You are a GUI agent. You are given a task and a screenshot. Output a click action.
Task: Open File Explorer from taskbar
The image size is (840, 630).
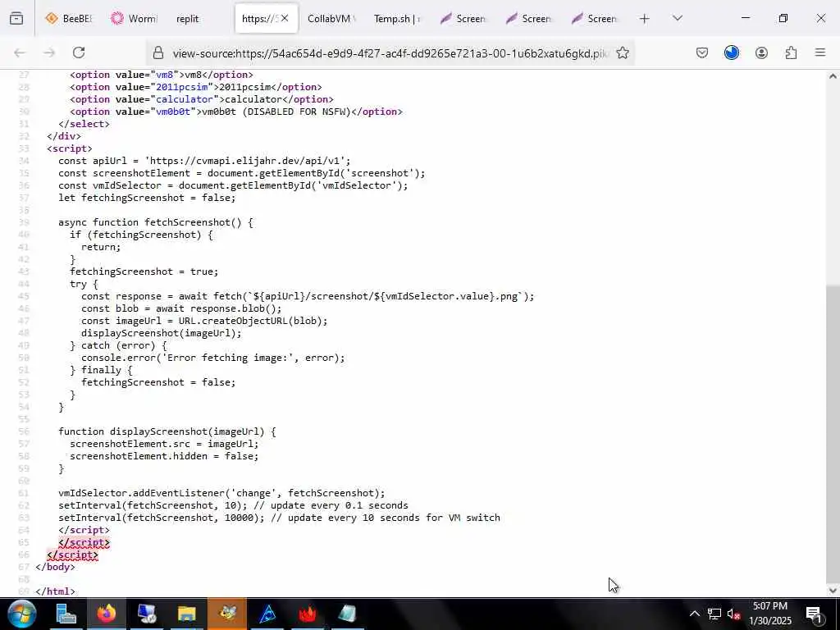(x=187, y=614)
